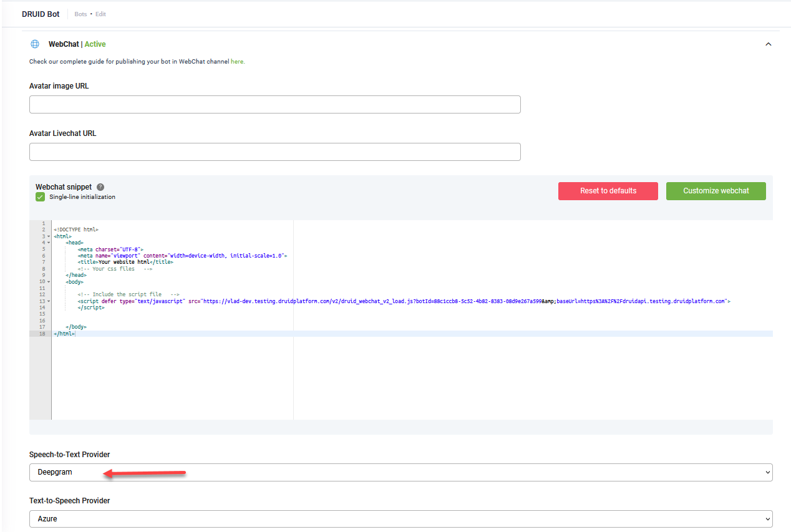Focus the Avatar Livechat URL field
Image resolution: width=791 pixels, height=532 pixels.
(274, 152)
